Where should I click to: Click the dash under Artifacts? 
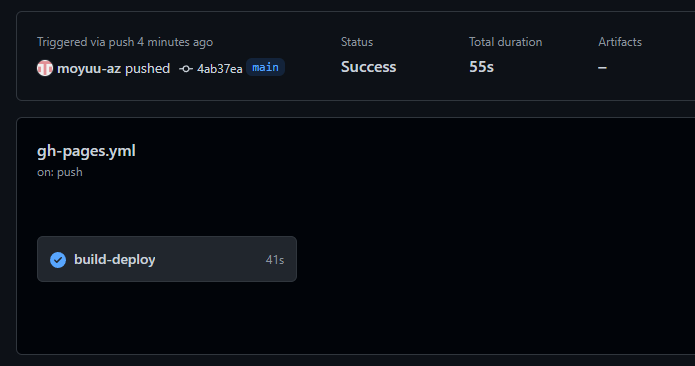click(x=602, y=67)
